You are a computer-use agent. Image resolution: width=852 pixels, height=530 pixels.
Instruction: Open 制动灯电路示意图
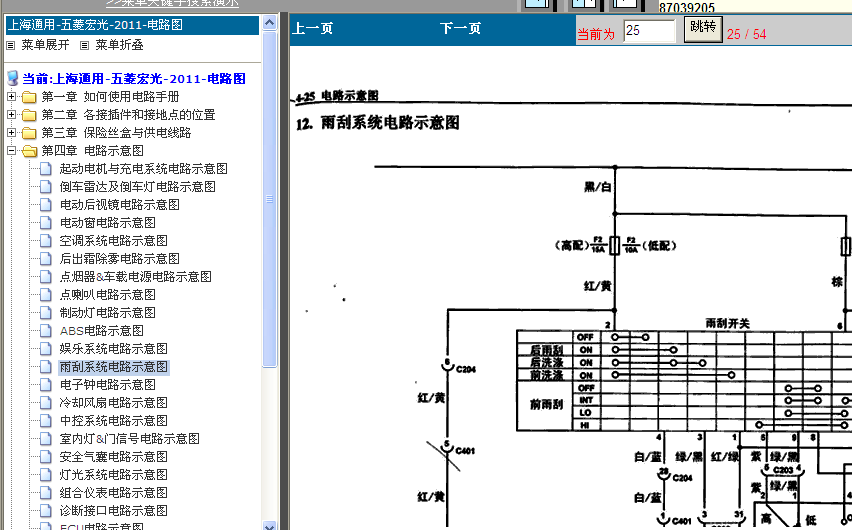[108, 312]
